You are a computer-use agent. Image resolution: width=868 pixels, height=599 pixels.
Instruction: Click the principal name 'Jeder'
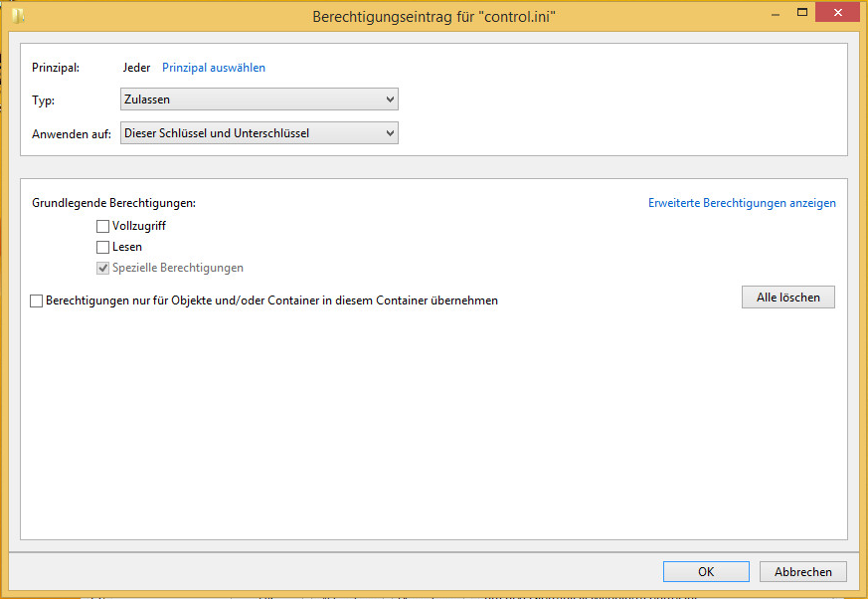click(x=136, y=68)
